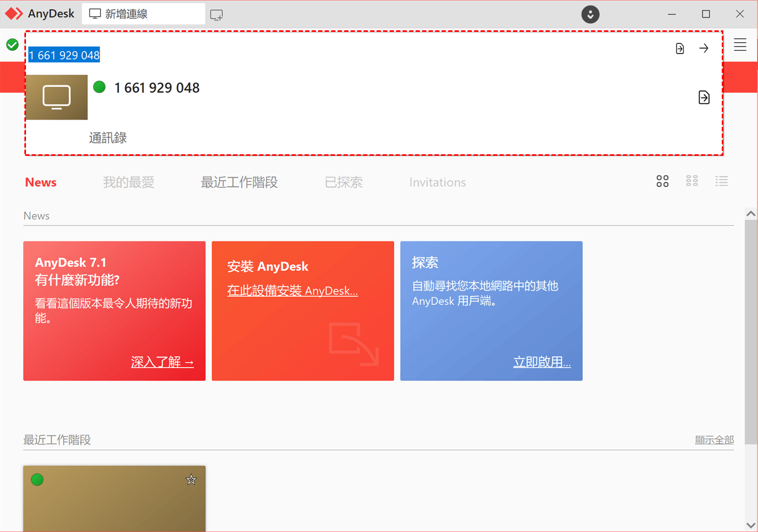Image resolution: width=758 pixels, height=532 pixels.
Task: Click 顯示全部 to show all sessions
Action: [714, 440]
